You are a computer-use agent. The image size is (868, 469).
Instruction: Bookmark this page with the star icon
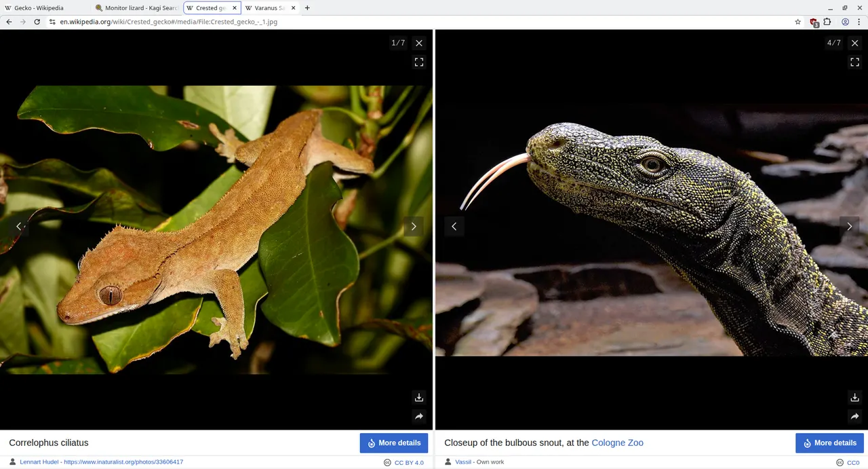798,22
